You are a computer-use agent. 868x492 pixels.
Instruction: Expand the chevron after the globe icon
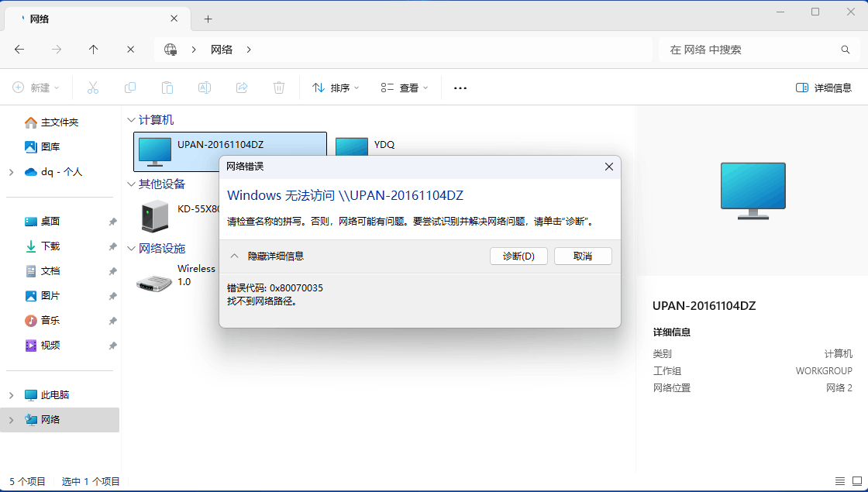pos(194,50)
